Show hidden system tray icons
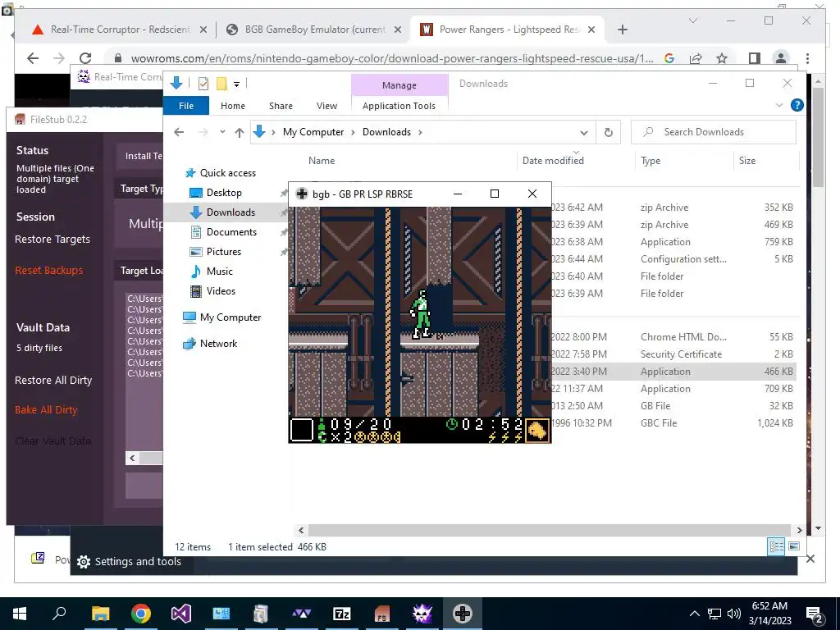The image size is (840, 630). click(x=694, y=614)
